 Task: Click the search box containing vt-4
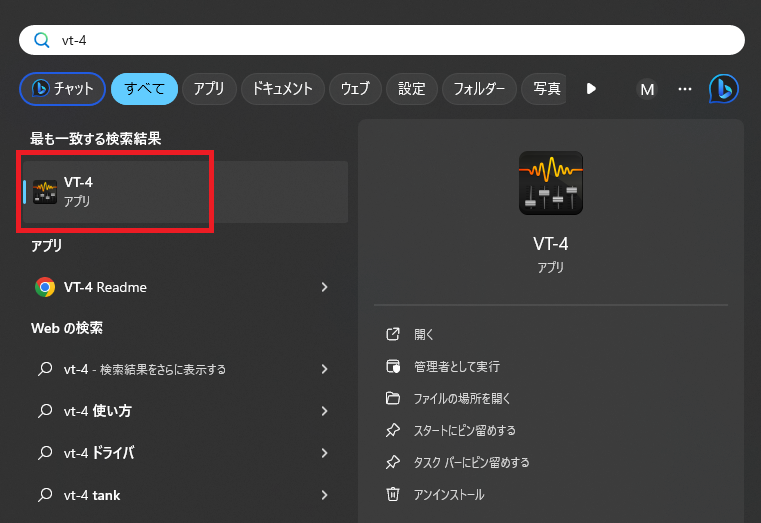(381, 40)
